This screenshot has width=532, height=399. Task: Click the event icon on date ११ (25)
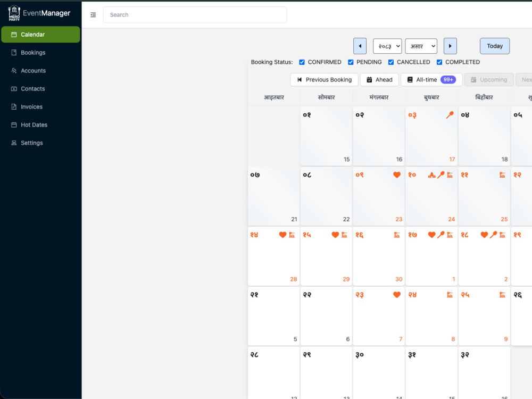tap(503, 174)
